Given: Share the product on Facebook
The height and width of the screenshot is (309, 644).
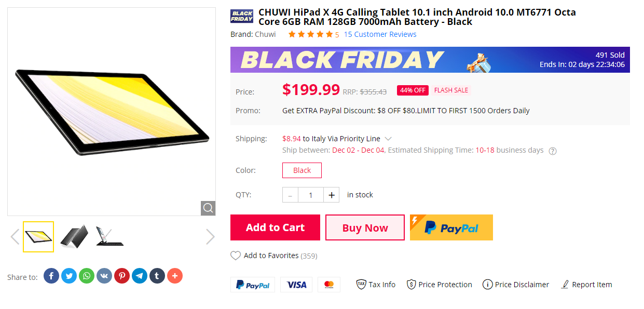Looking at the screenshot, I should (51, 275).
